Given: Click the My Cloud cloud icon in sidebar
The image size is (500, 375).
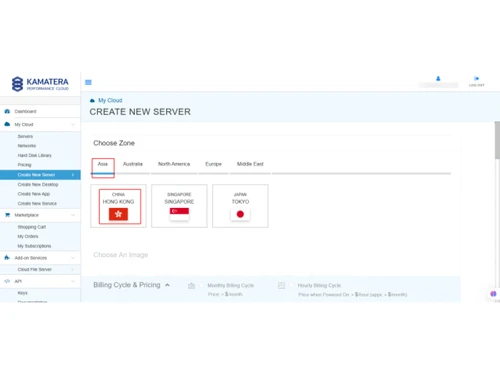Looking at the screenshot, I should tap(7, 124).
